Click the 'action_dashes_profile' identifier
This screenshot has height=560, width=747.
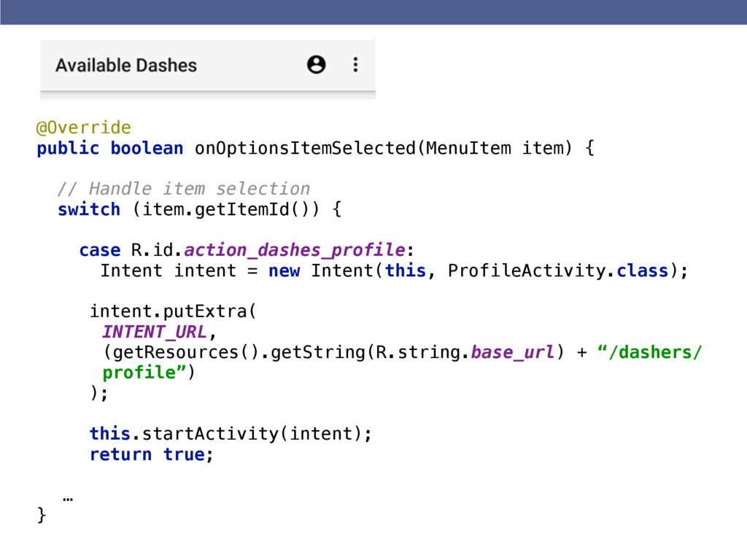point(295,250)
